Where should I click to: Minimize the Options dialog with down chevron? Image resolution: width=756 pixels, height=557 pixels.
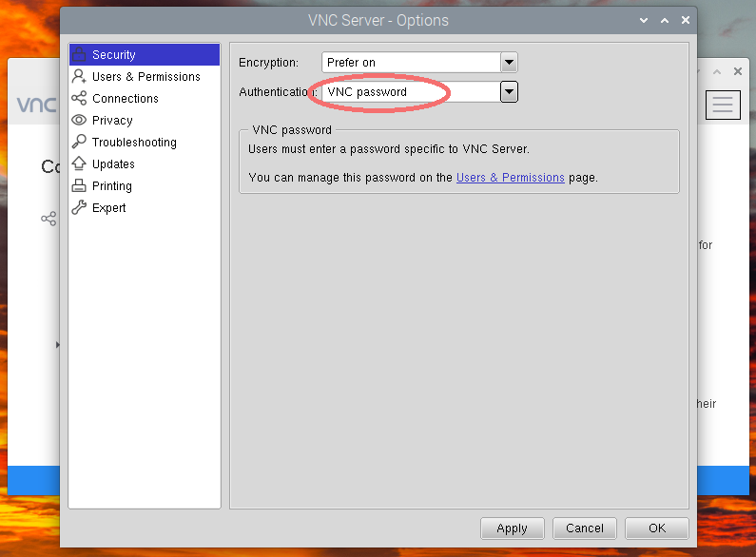[x=644, y=20]
